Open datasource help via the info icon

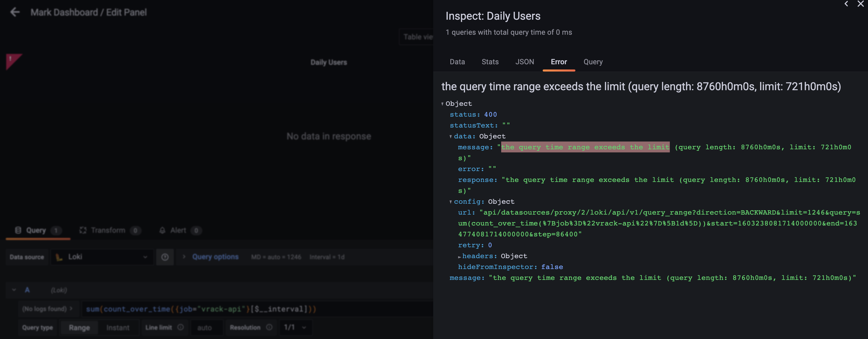(165, 257)
